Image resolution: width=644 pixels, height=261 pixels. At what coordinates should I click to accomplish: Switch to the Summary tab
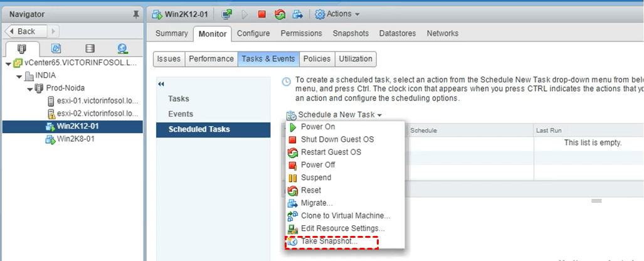pyautogui.click(x=171, y=34)
